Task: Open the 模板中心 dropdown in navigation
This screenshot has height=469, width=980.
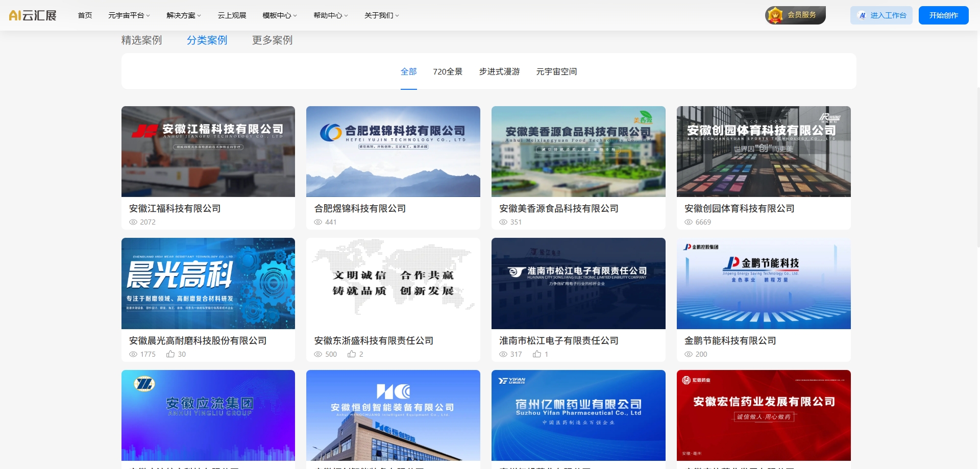Action: click(279, 15)
